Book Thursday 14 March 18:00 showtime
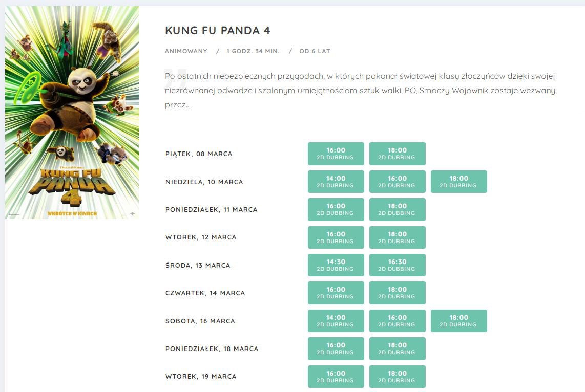The width and height of the screenshot is (585, 392). point(398,293)
